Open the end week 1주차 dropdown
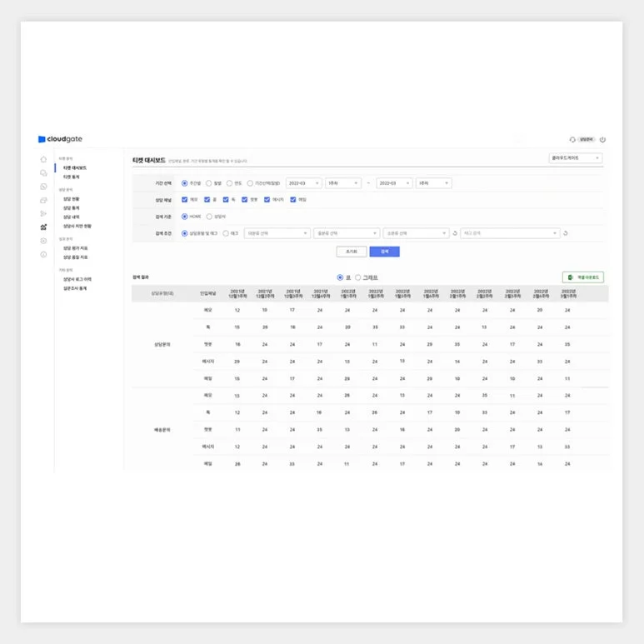This screenshot has width=644, height=644. [434, 183]
